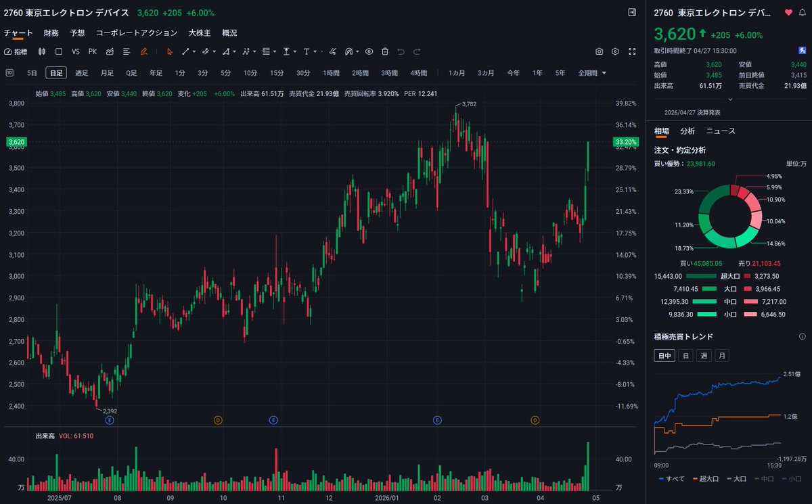812x504 pixels.
Task: Open the text tool dropdown arrow
Action: [315, 51]
